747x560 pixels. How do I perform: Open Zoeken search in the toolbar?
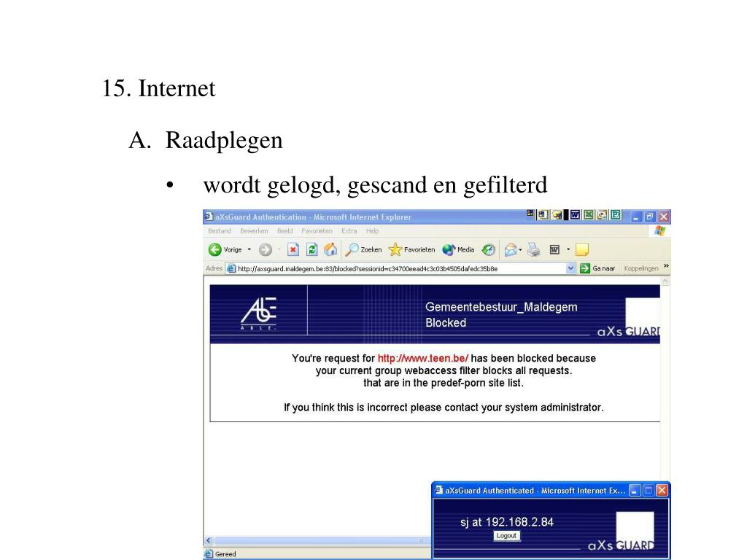click(x=363, y=249)
